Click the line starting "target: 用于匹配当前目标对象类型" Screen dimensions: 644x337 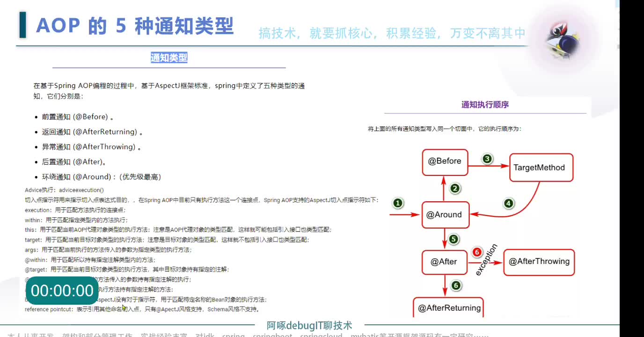[167, 240]
